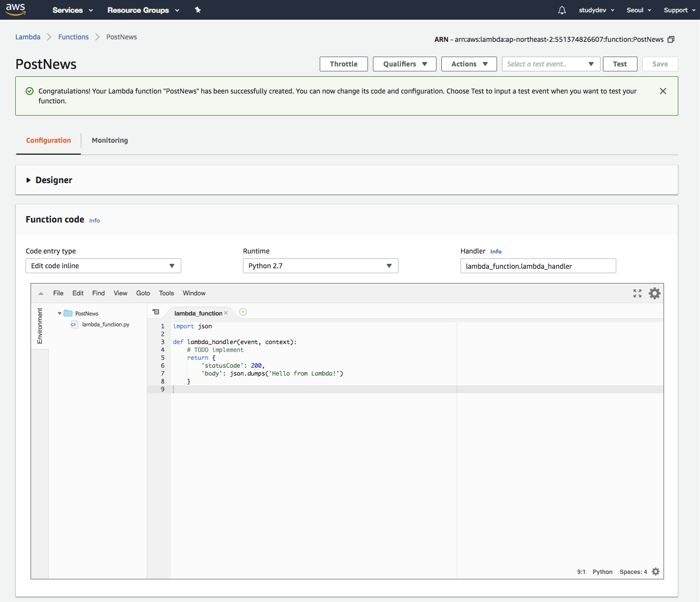Toggle the Environment side panel

coord(40,326)
